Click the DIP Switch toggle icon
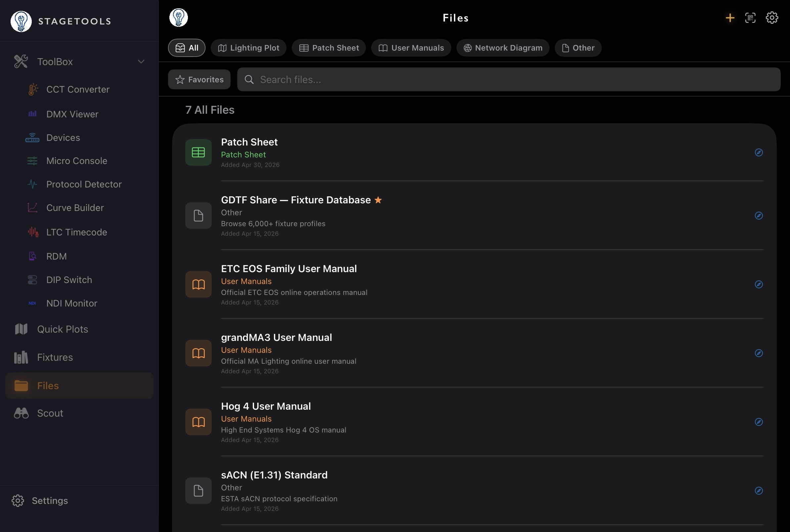This screenshot has width=790, height=532. pos(32,280)
